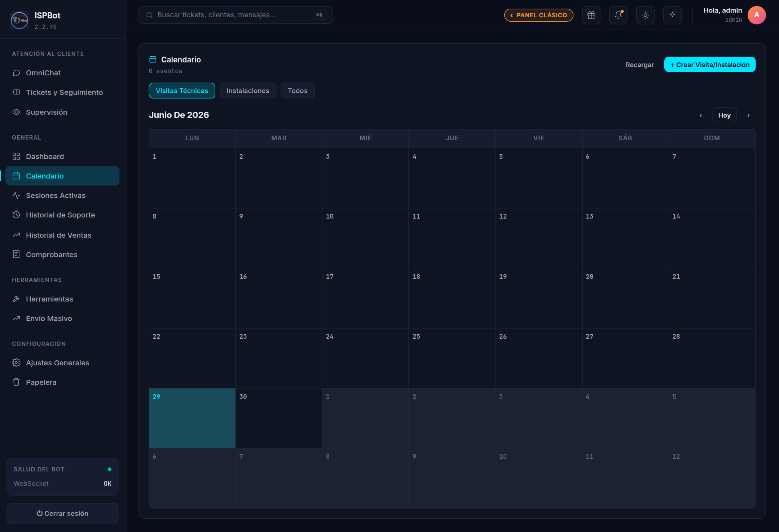Click June 1 calendar cell

click(192, 178)
